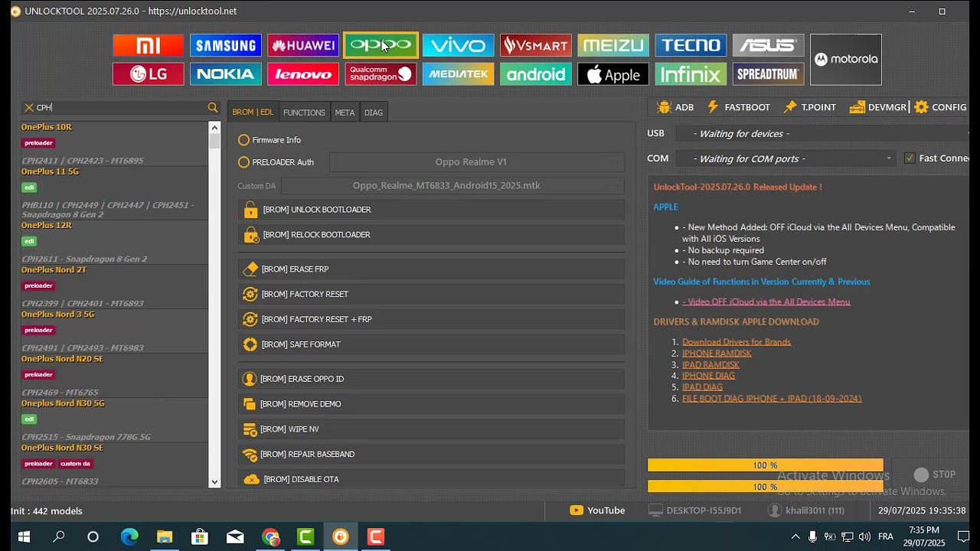980x551 pixels.
Task: Expand the Custom DA file dropdown
Action: [452, 185]
